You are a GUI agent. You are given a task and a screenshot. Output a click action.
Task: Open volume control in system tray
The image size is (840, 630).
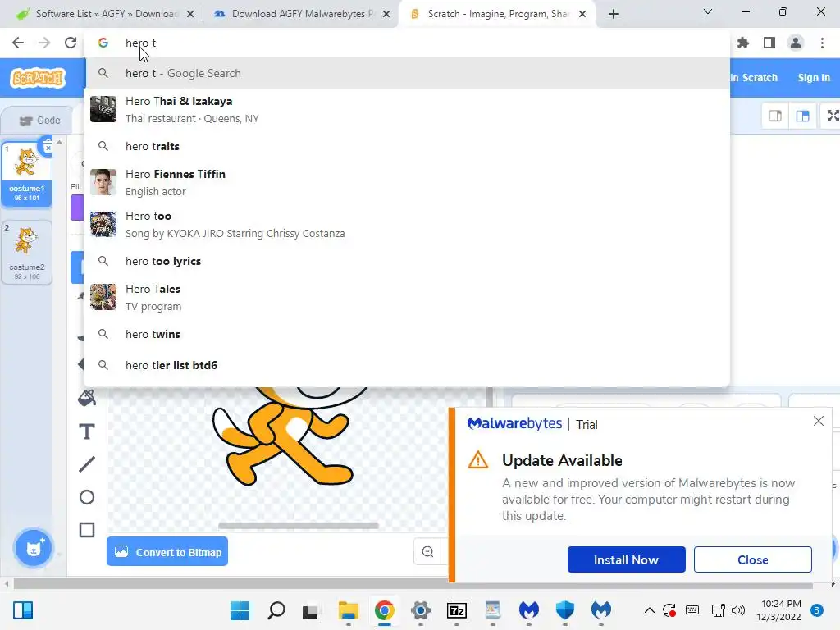pyautogui.click(x=737, y=610)
